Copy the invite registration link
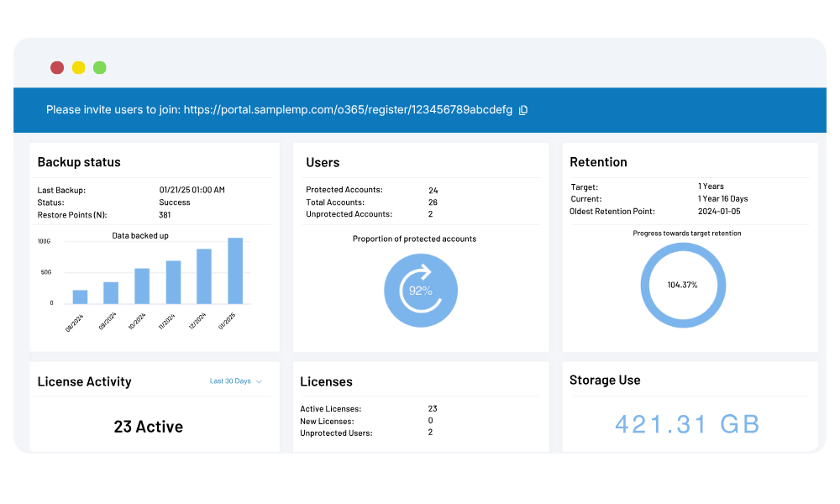Image resolution: width=840 pixels, height=504 pixels. coord(523,110)
